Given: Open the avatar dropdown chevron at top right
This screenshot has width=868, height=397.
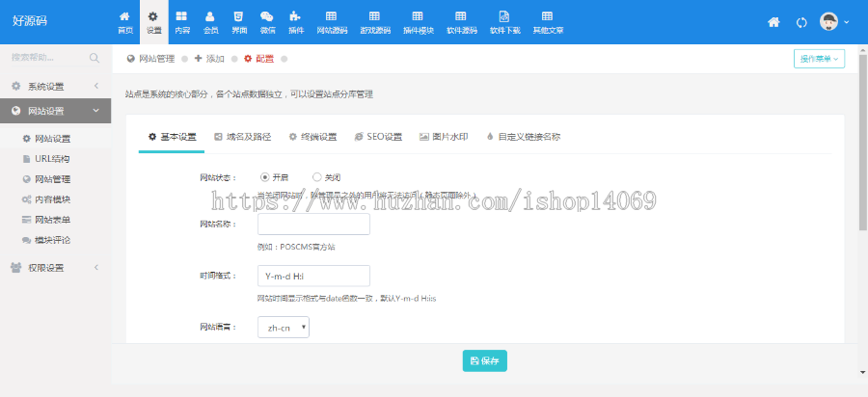Looking at the screenshot, I should [847, 22].
